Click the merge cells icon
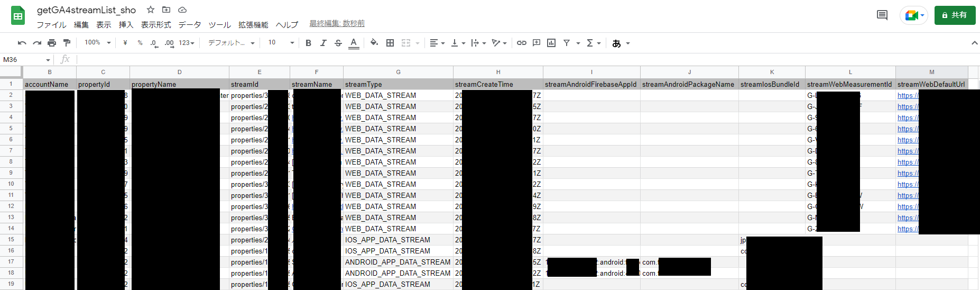 click(x=406, y=43)
